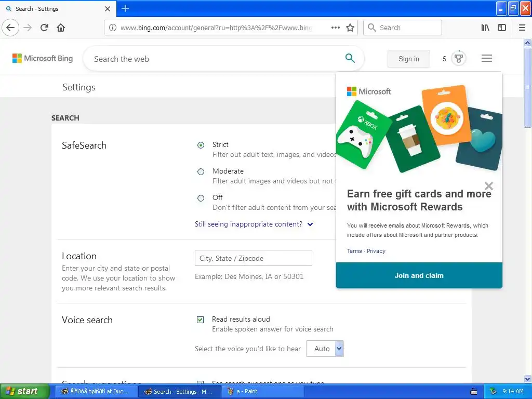Open the Firefox hamburger menu
The width and height of the screenshot is (532, 399).
click(x=522, y=28)
